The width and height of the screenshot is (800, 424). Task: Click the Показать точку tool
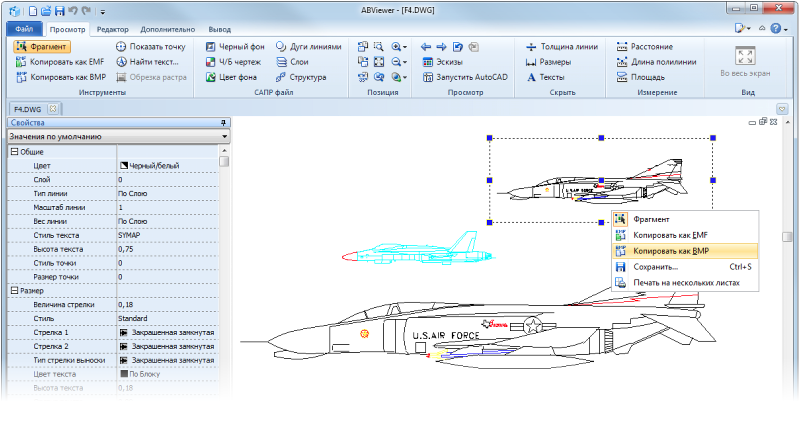(151, 46)
